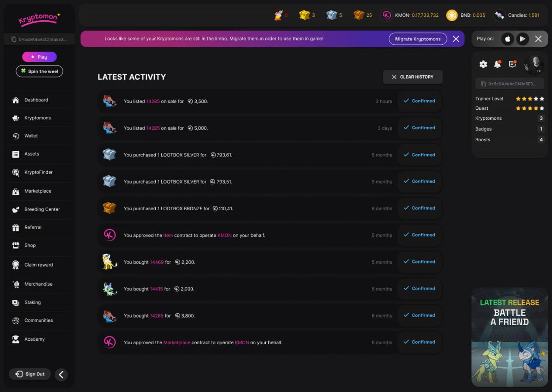Click Confirmed status for LOOTBOX BRONZE purchase

pyautogui.click(x=419, y=208)
